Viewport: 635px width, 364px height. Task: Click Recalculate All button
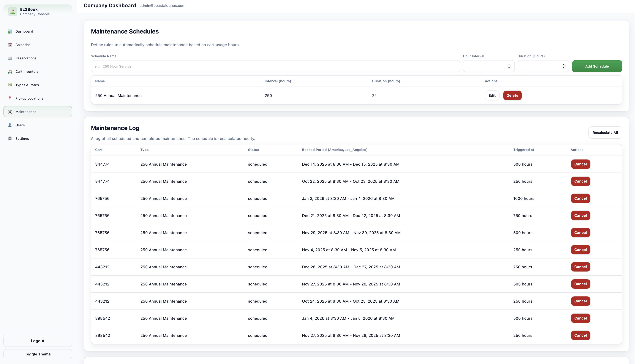[605, 133]
